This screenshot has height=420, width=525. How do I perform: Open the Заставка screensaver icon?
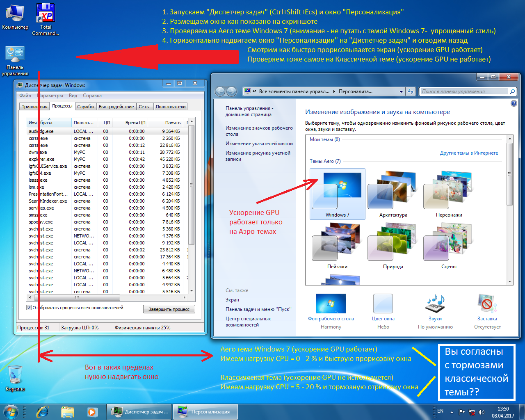coord(487,304)
